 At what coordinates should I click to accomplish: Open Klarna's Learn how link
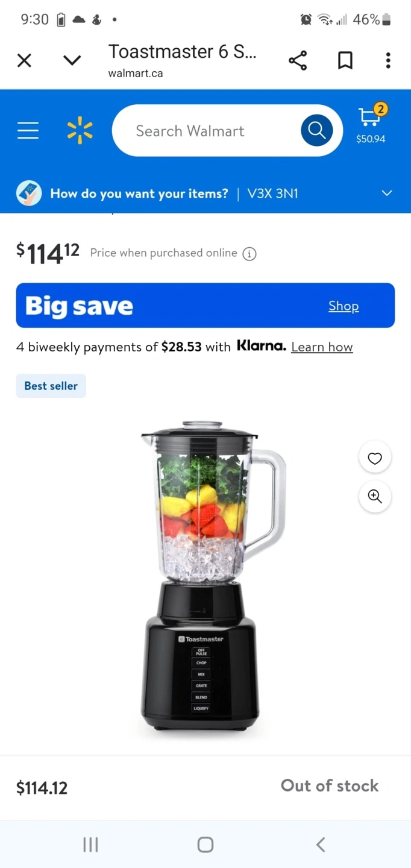(322, 347)
